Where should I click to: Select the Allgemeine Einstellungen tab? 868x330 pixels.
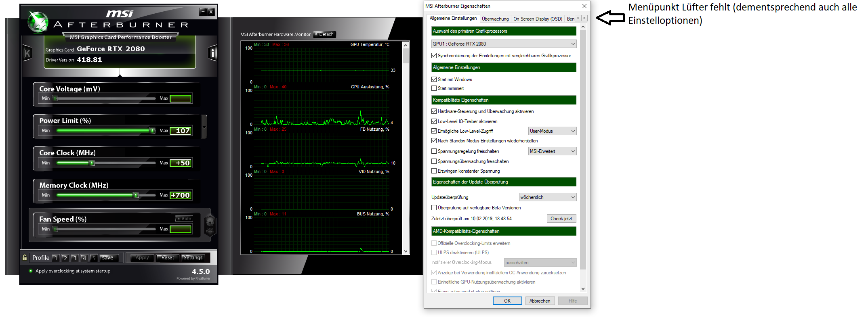pos(453,18)
